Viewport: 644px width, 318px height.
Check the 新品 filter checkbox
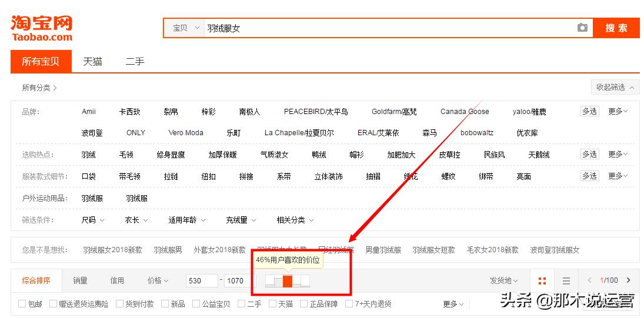[x=165, y=304]
